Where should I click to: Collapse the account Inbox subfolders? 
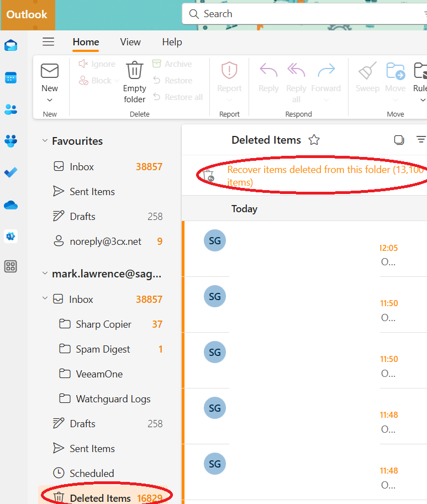point(45,298)
